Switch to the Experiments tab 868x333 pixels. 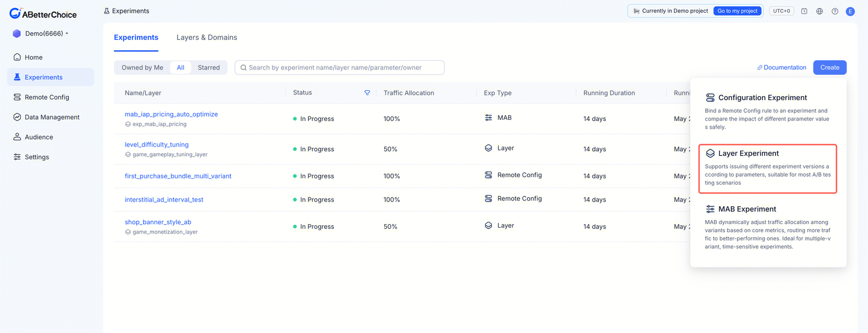click(x=136, y=38)
